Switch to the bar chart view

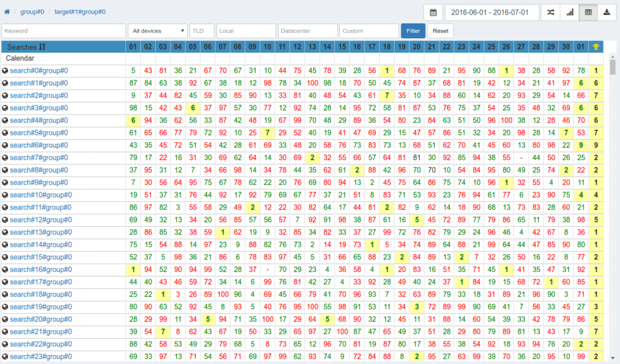(x=570, y=12)
